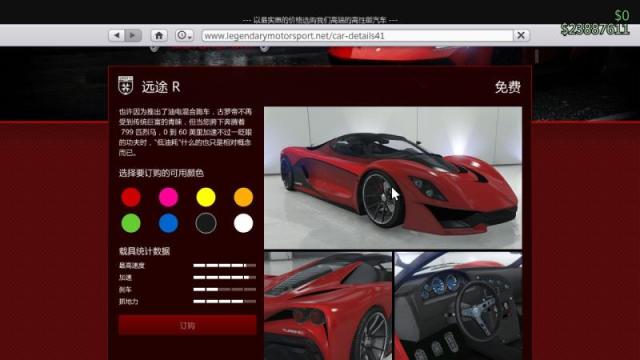Viewport: 640px width, 360px height.
Task: Select the green color swatch
Action: point(131,223)
